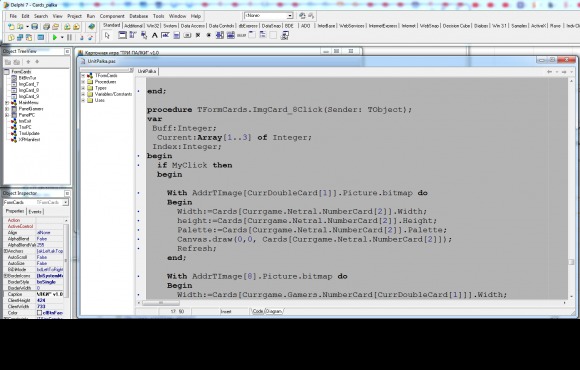Expand the Procedures folder in code explorer
This screenshot has height=370, width=580.
tap(83, 82)
